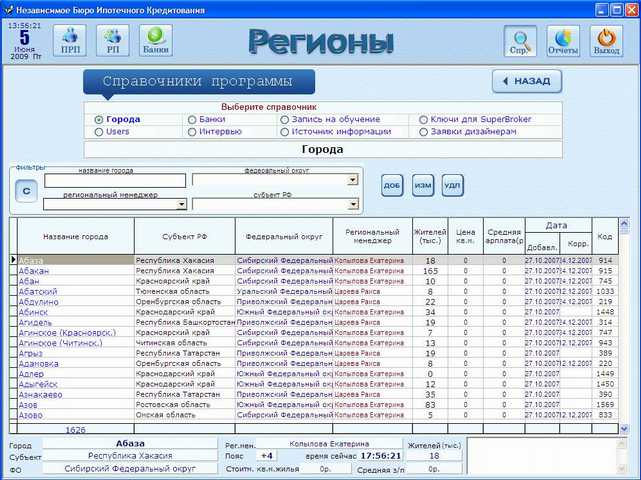Click the 17:56:21 current time field
This screenshot has height=480, width=641.
point(381,455)
